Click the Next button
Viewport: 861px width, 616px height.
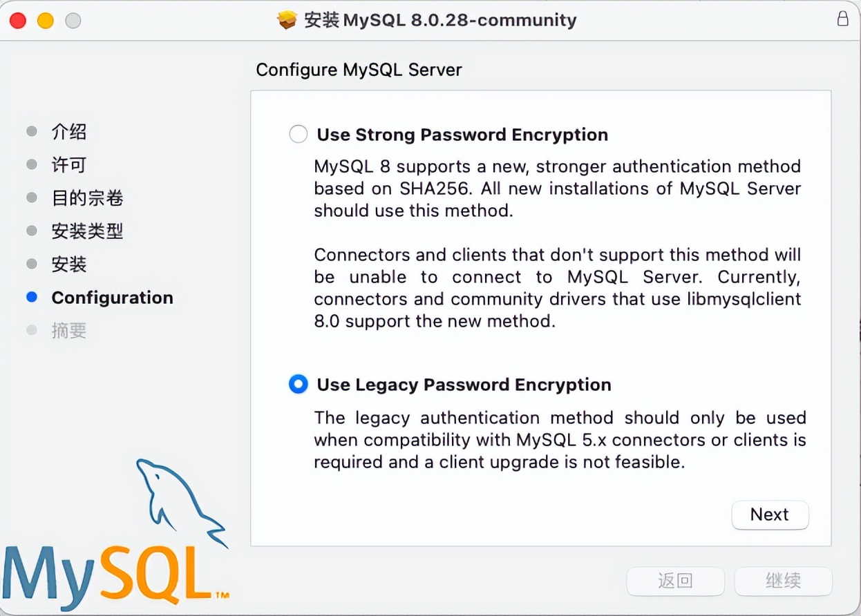click(770, 514)
